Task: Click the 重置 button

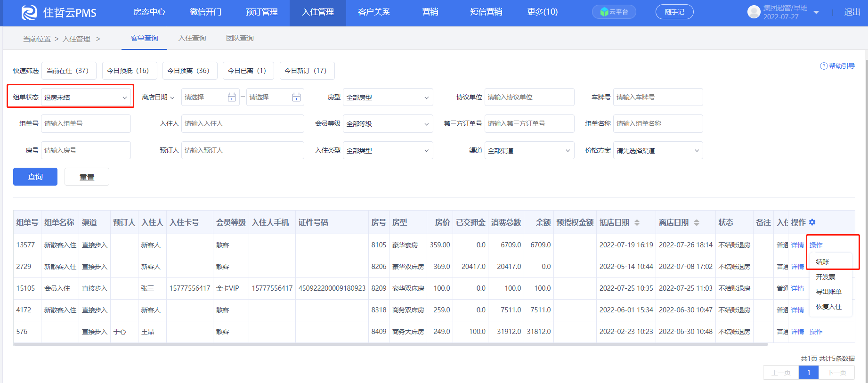Action: (x=87, y=177)
